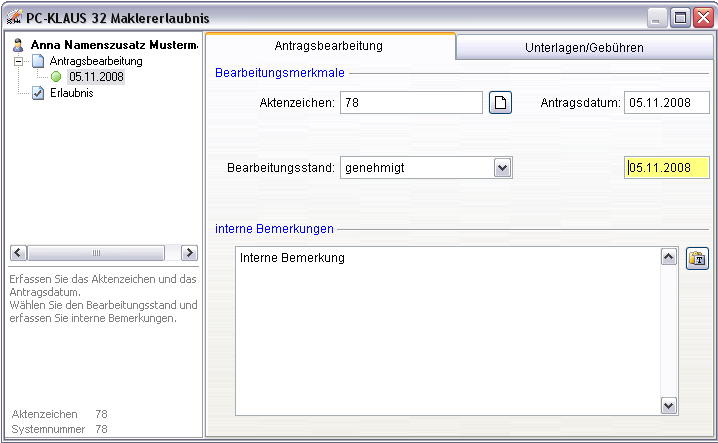Open the Bearbeitungsstand dropdown
This screenshot has height=443, width=718.
[502, 168]
